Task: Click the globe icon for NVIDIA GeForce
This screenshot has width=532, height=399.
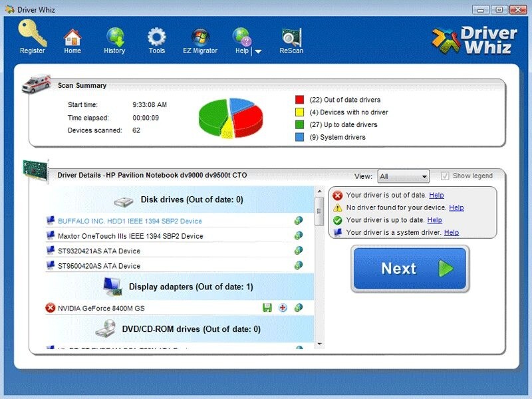Action: [x=299, y=308]
